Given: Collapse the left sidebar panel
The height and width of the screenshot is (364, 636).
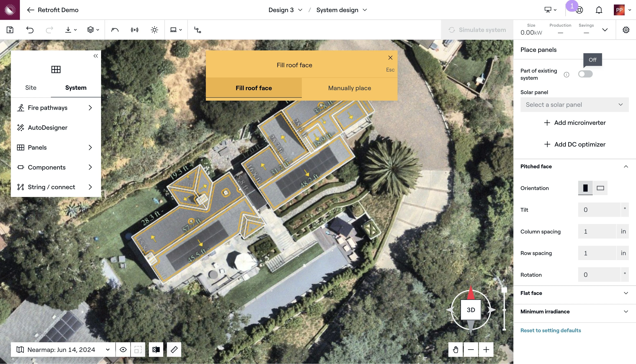Looking at the screenshot, I should coord(96,56).
